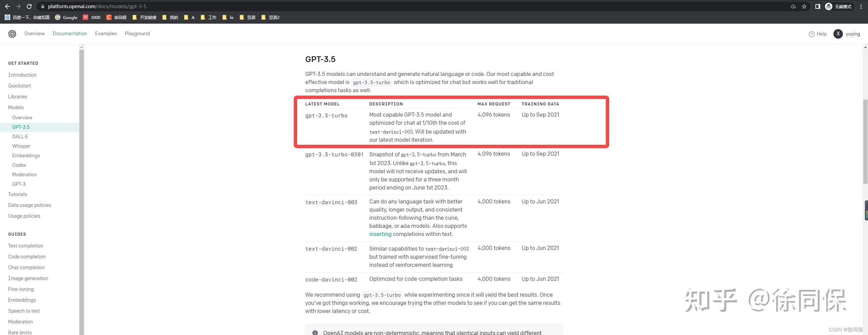Click the browser back arrow

coord(7,6)
